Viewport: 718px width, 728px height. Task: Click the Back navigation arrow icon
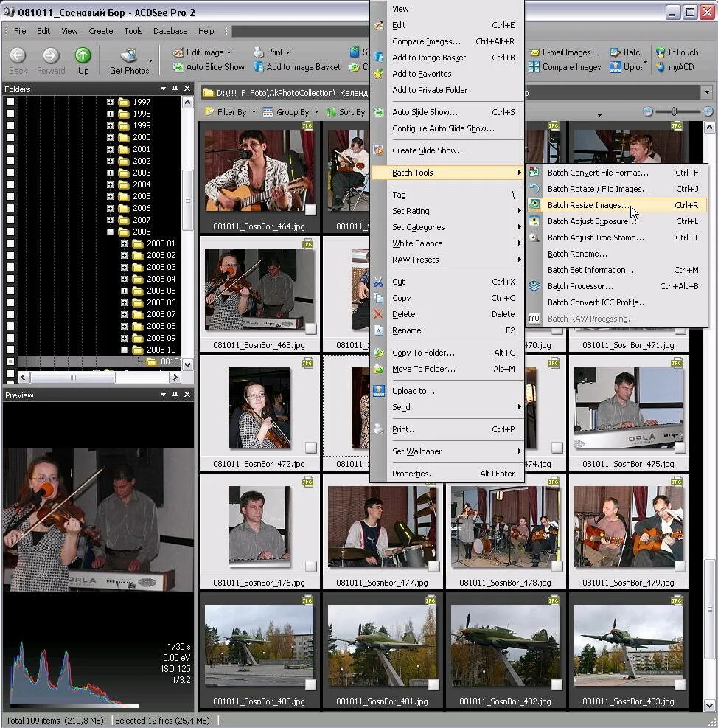click(x=18, y=56)
